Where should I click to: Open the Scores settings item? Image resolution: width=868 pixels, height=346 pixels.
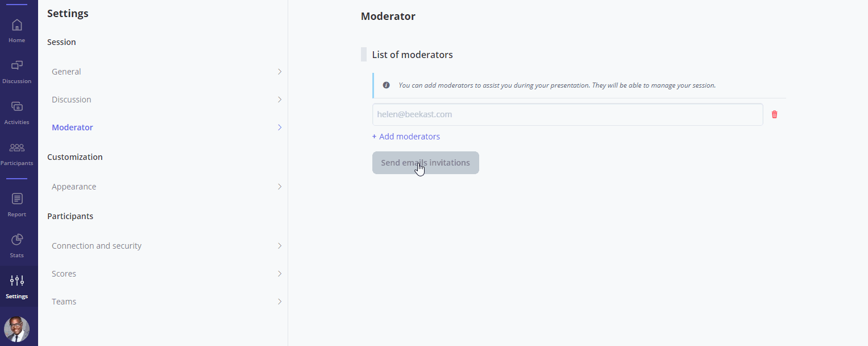coord(165,274)
